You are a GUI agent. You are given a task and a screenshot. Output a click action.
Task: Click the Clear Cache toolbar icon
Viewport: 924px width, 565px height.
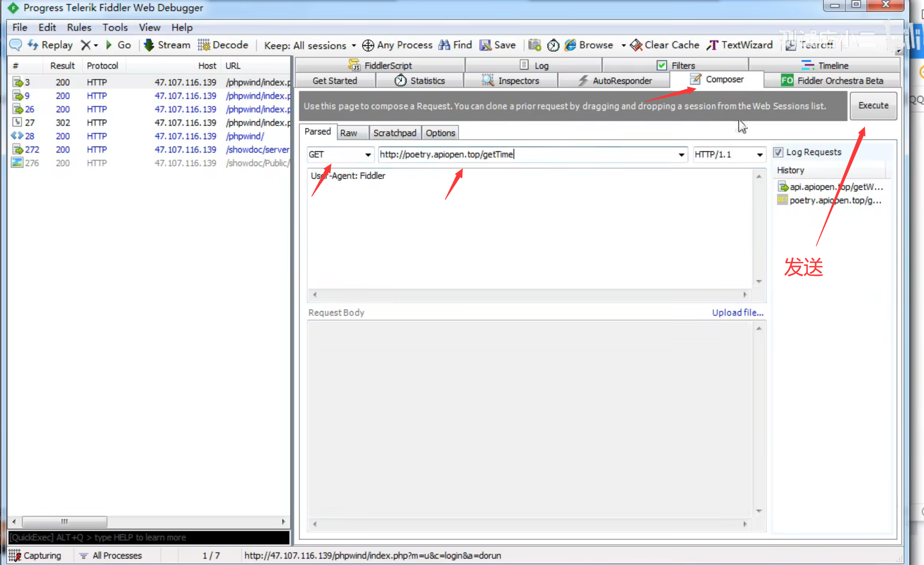[636, 45]
